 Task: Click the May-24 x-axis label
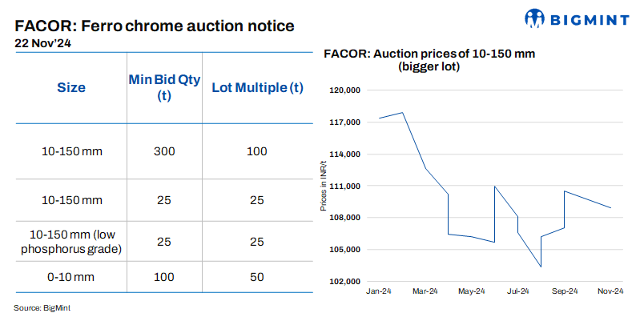473,291
